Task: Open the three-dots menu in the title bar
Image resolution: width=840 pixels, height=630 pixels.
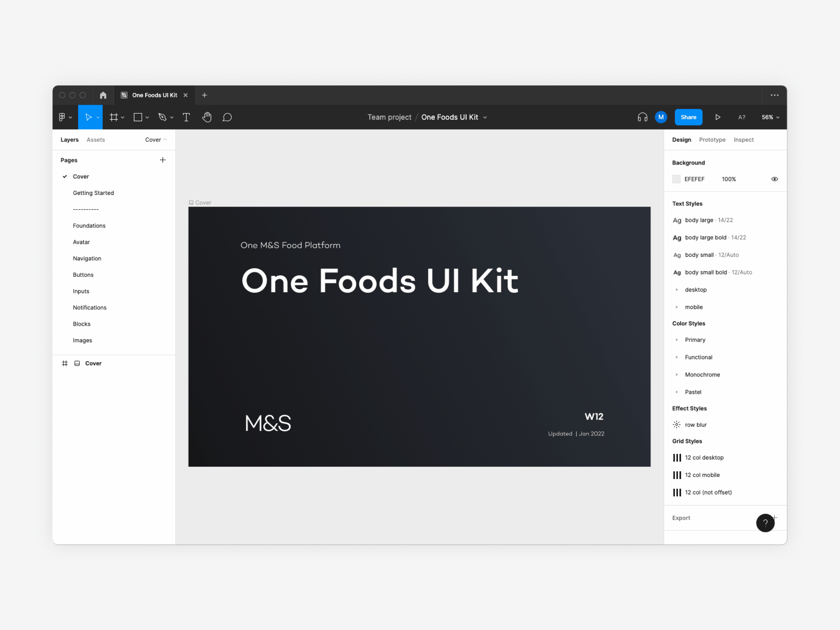Action: pyautogui.click(x=774, y=95)
